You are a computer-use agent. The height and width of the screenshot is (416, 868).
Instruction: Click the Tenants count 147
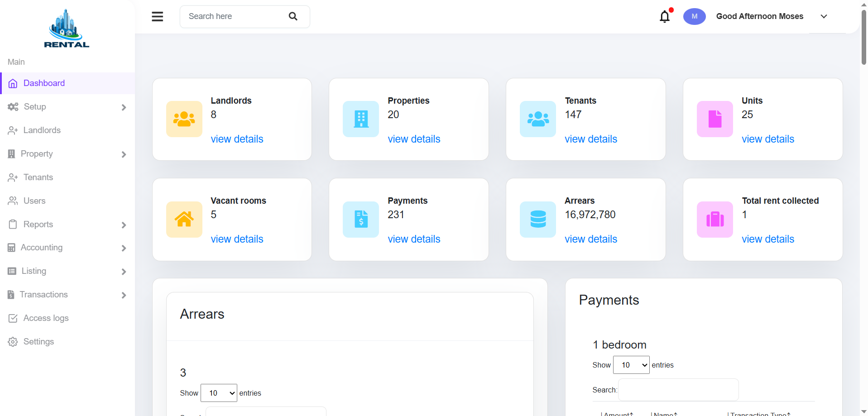point(573,115)
